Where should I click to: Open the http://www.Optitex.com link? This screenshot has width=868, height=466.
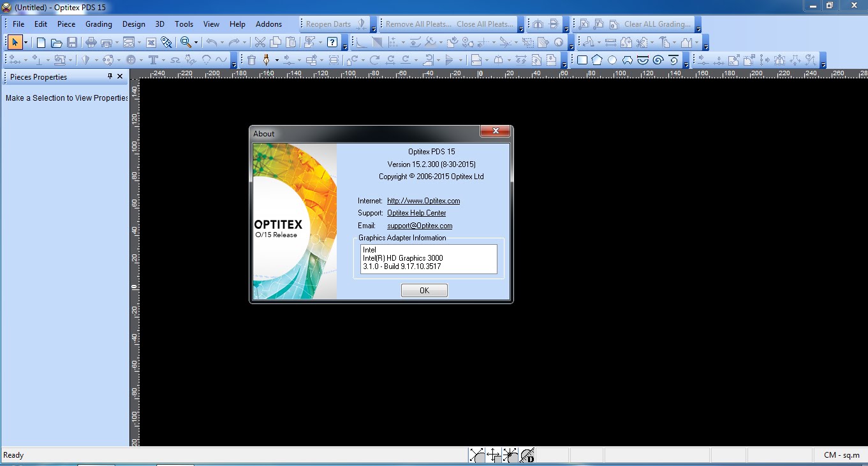click(x=423, y=201)
